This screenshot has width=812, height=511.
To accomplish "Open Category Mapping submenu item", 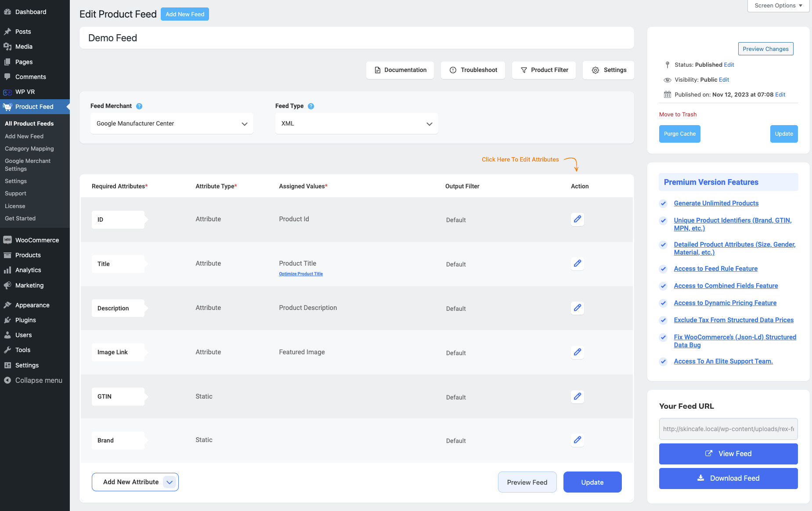I will click(29, 149).
